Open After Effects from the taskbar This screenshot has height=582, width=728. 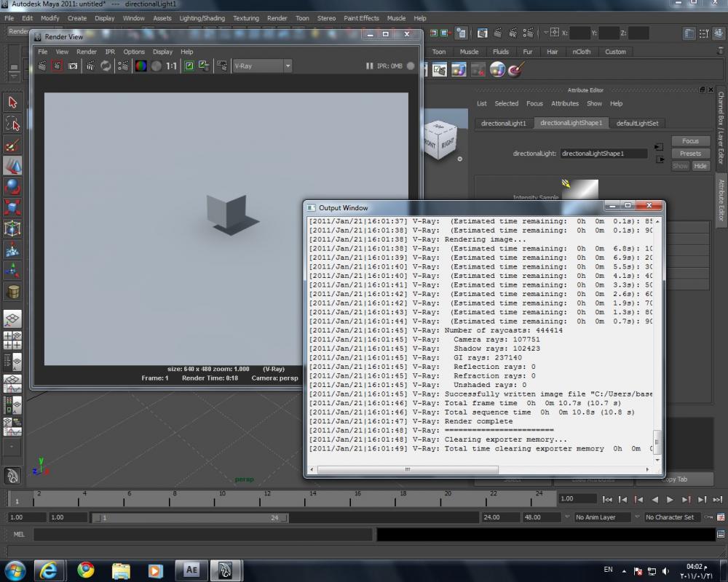point(191,570)
